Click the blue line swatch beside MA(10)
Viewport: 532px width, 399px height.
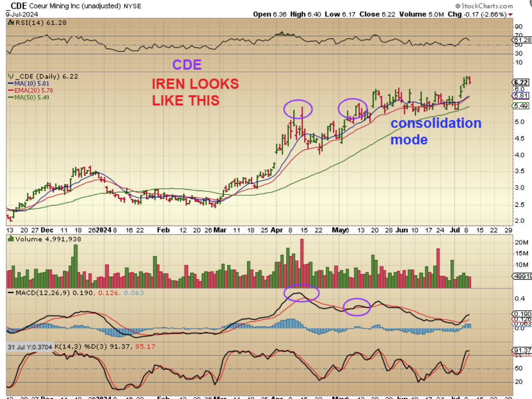click(x=11, y=84)
